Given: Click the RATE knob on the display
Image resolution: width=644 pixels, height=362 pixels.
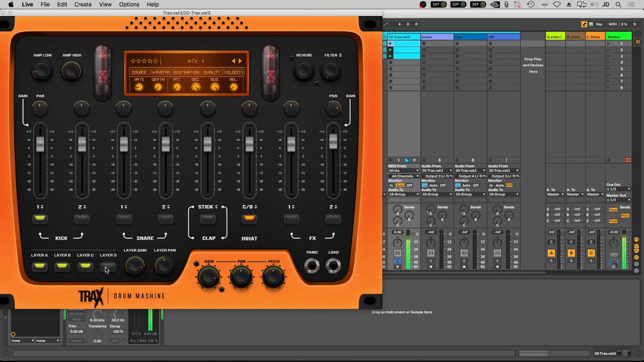Looking at the screenshot, I should click(x=139, y=87).
